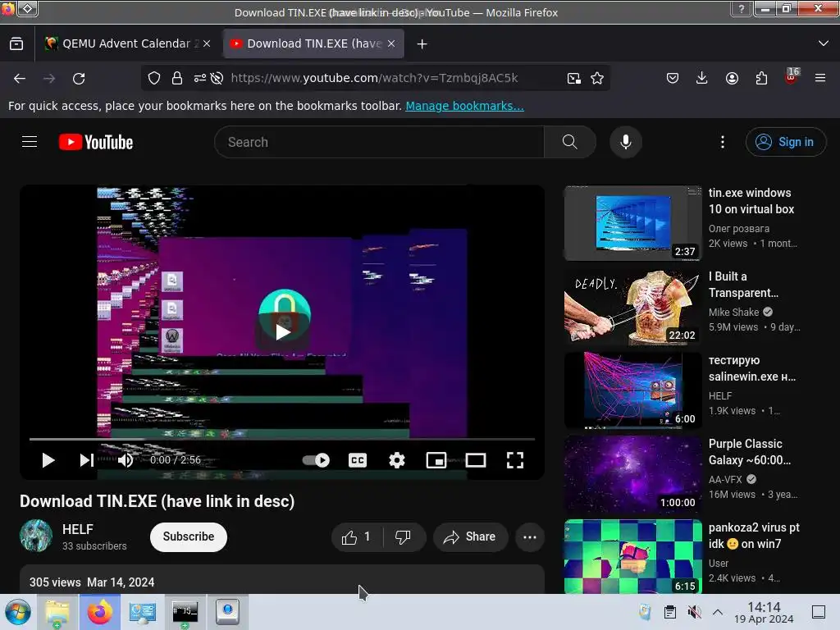The height and width of the screenshot is (630, 840).
Task: Go back to the previous page
Action: click(x=20, y=79)
